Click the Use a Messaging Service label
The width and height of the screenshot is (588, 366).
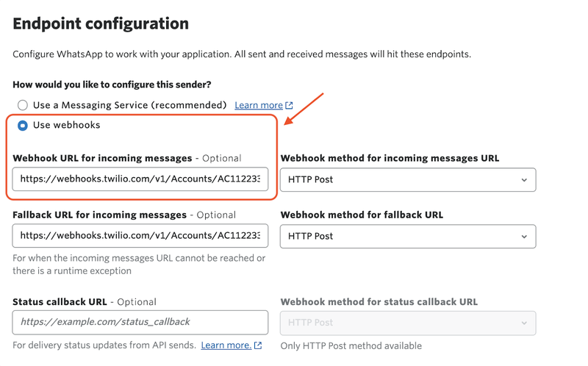pos(130,105)
